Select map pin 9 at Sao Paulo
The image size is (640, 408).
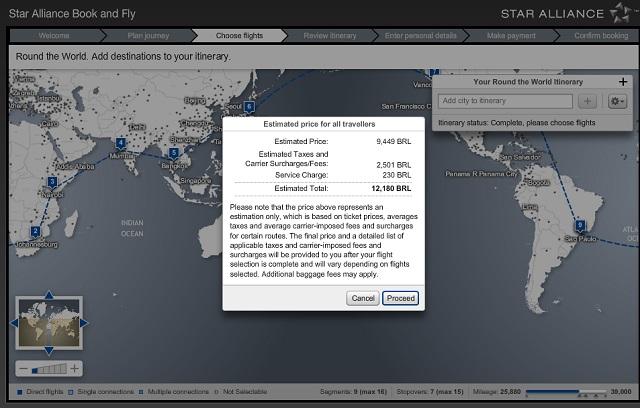tap(580, 226)
